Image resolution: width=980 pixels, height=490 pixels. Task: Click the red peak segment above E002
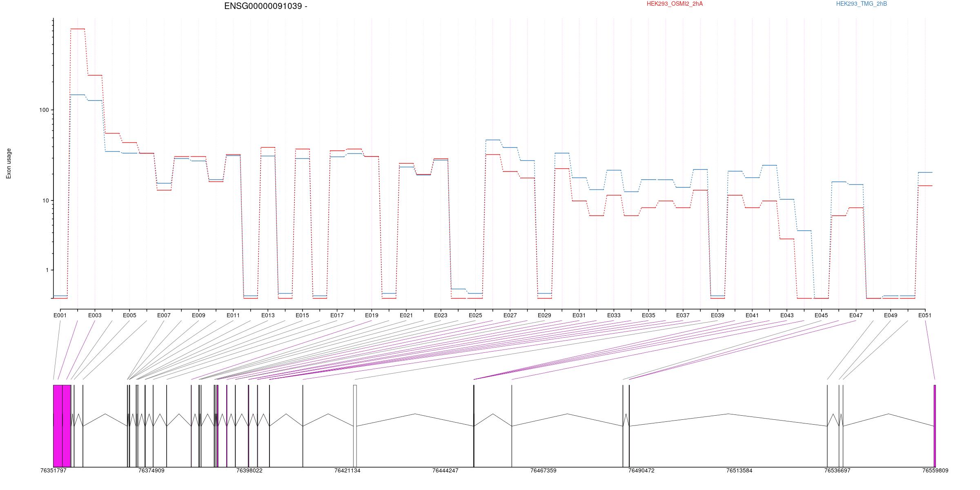(x=78, y=29)
